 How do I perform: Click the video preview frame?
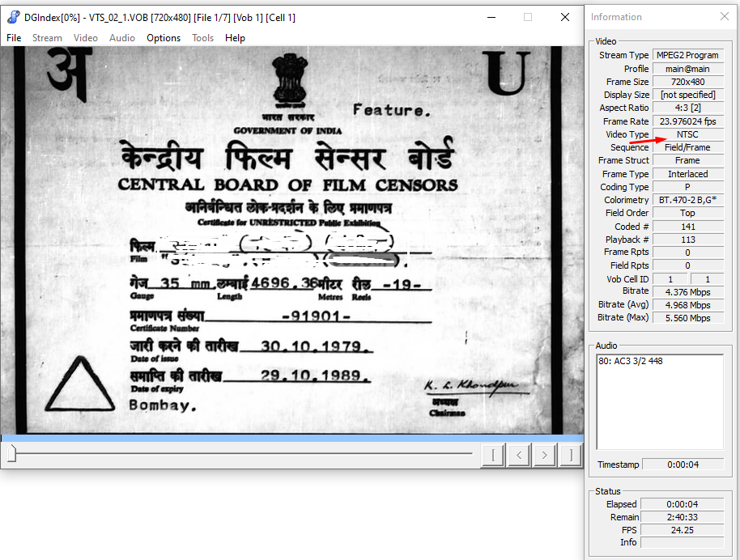pos(291,240)
